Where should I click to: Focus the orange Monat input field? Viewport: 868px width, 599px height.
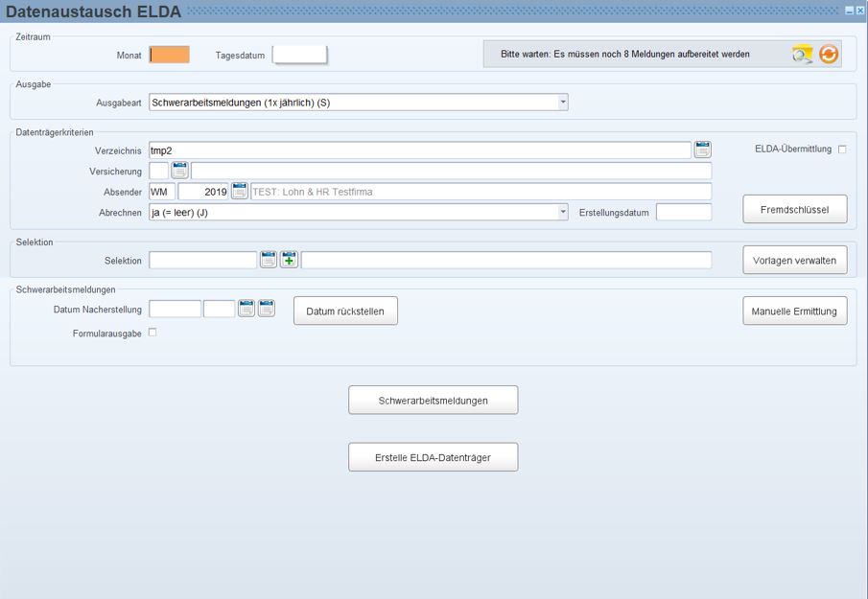(x=170, y=55)
